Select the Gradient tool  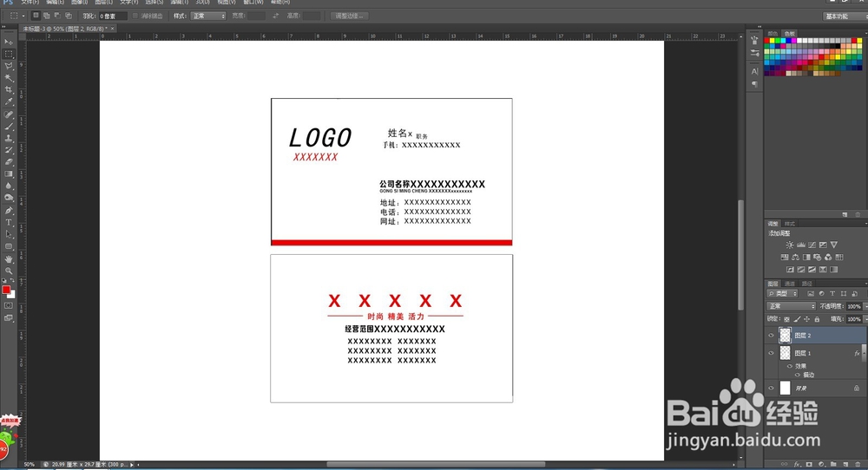point(9,174)
